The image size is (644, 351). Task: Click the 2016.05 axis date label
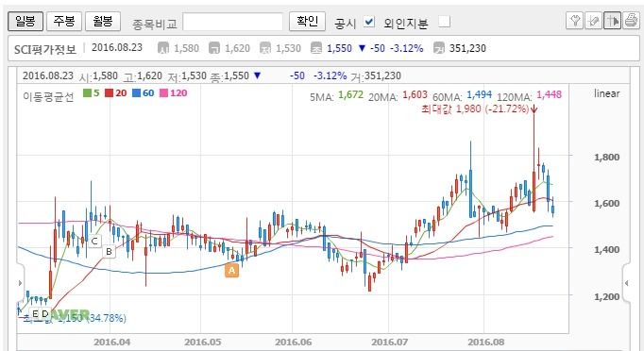click(x=202, y=342)
